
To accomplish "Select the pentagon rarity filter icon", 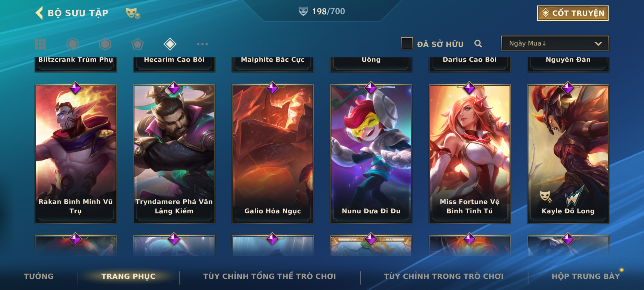I will 137,44.
